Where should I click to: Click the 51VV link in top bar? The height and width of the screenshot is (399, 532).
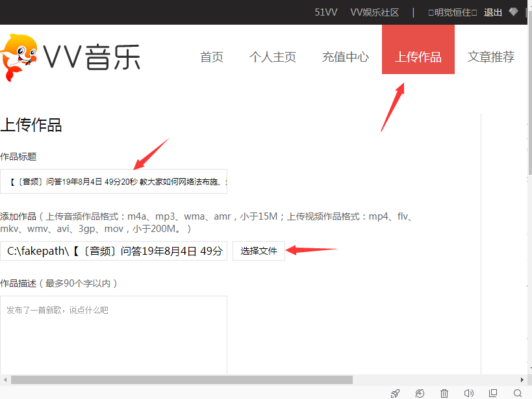pyautogui.click(x=325, y=12)
